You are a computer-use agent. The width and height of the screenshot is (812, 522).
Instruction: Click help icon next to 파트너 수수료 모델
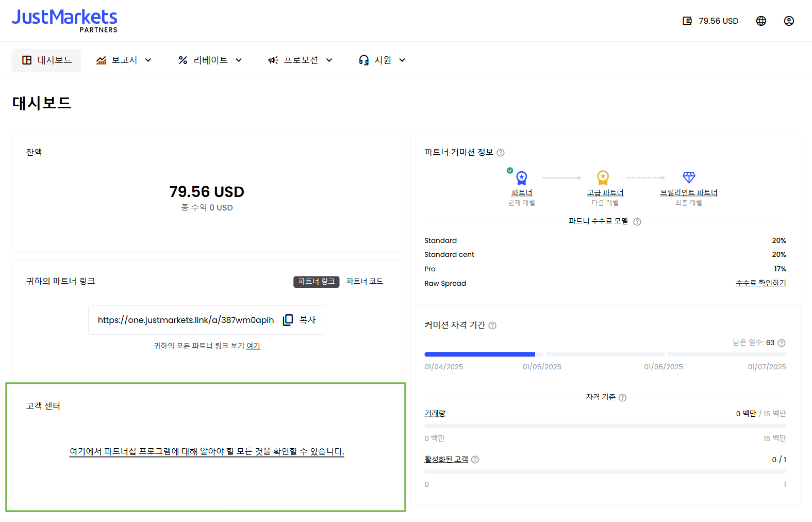[637, 222]
